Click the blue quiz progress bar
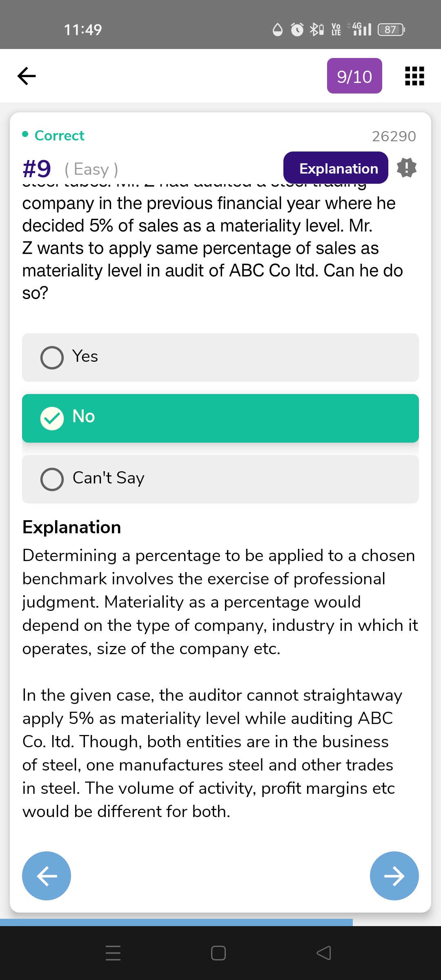Image resolution: width=441 pixels, height=980 pixels. (x=176, y=922)
